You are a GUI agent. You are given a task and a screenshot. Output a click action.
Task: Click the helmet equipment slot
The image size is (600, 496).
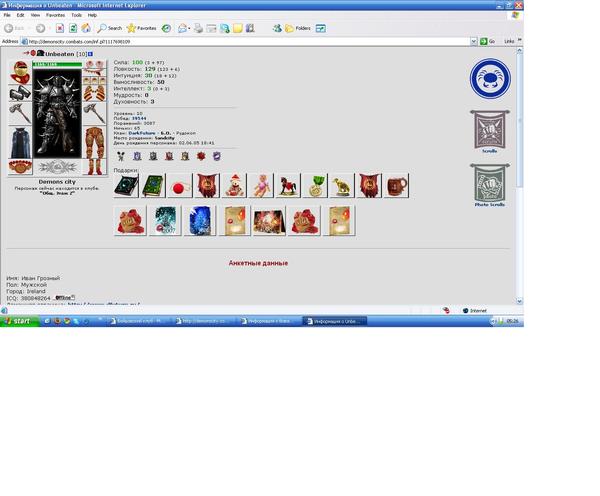click(x=20, y=72)
